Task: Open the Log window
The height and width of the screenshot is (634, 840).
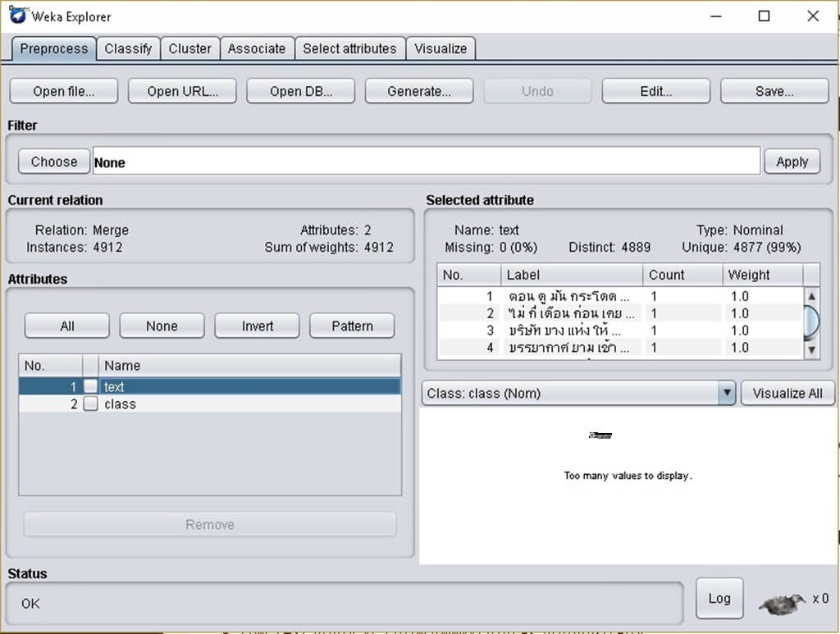Action: coord(719,598)
